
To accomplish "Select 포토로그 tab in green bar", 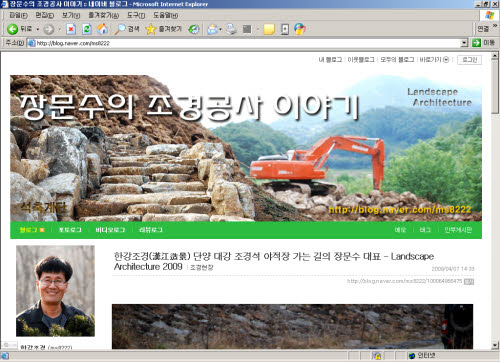I will (70, 230).
